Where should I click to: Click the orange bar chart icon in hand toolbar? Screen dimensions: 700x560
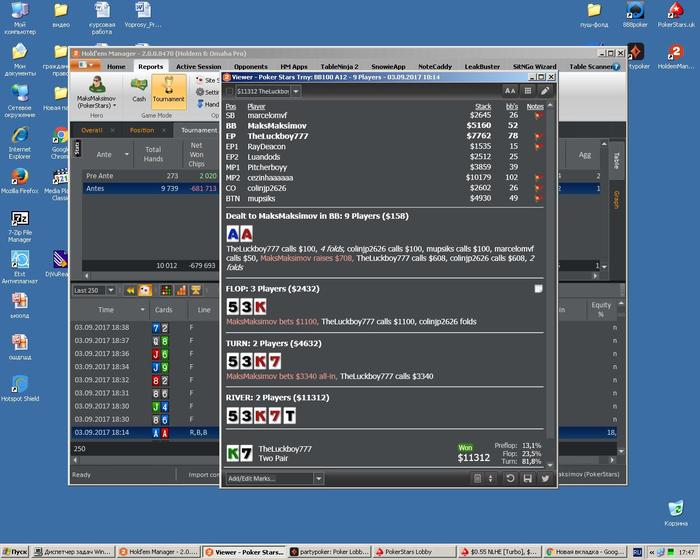tap(181, 290)
